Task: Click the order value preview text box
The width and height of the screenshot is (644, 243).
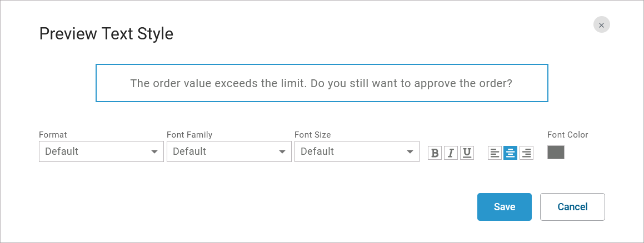Action: coord(322,83)
